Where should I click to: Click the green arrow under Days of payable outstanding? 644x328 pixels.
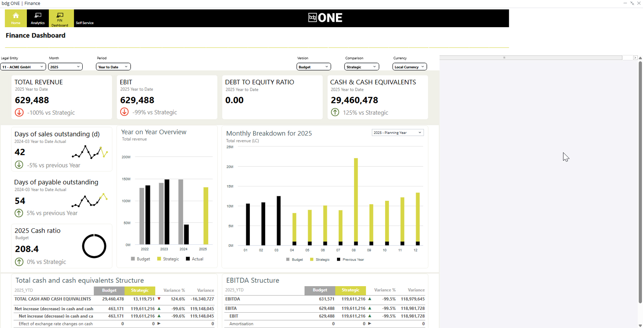(x=19, y=213)
